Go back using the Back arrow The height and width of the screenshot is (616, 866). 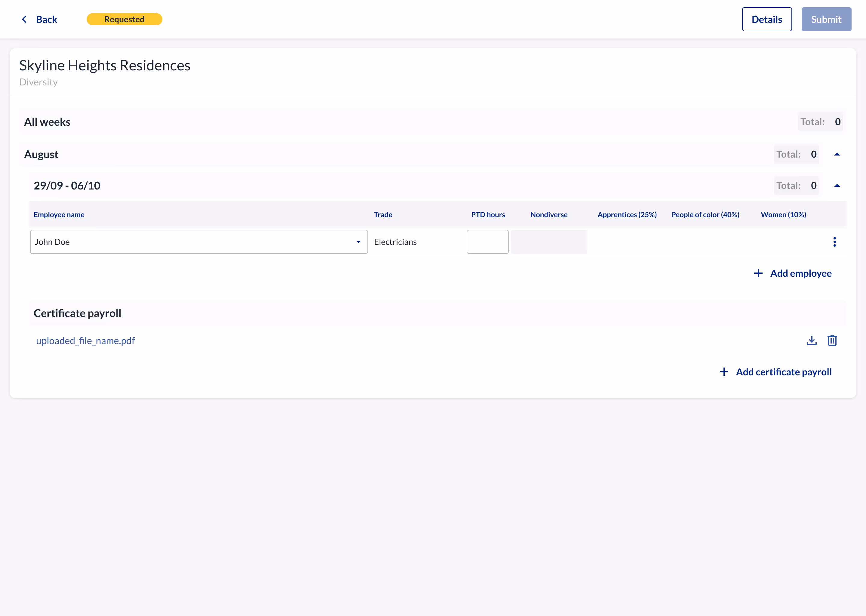point(39,19)
